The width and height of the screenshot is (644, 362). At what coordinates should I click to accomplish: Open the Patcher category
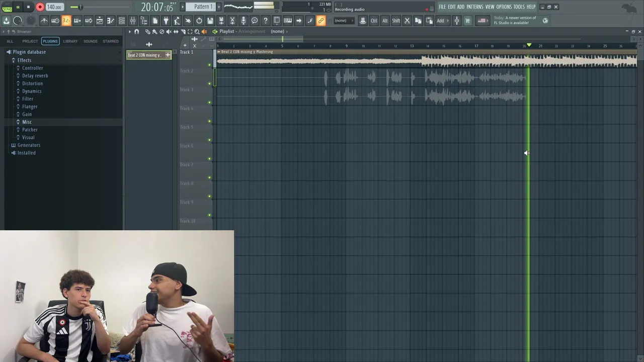(x=30, y=130)
